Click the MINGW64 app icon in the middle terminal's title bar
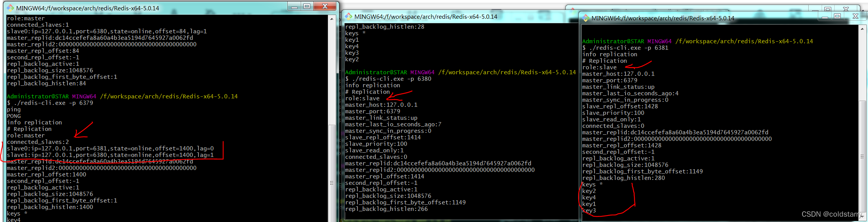The width and height of the screenshot is (868, 222). pos(349,16)
